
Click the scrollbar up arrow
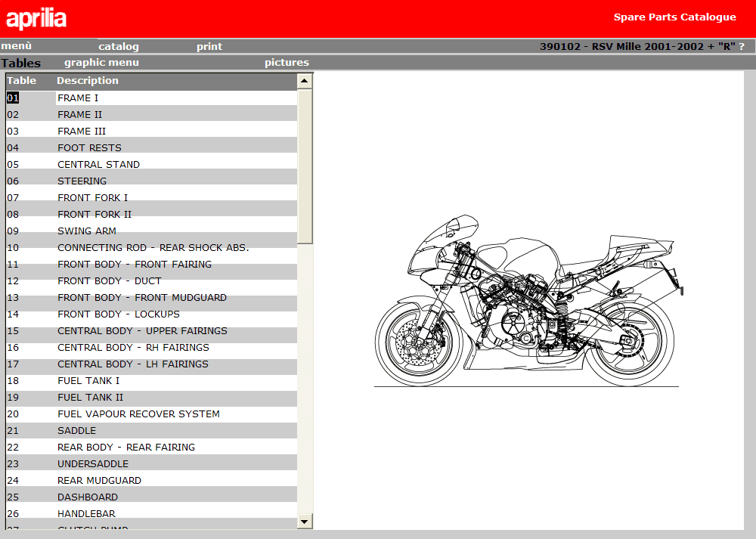[x=304, y=79]
